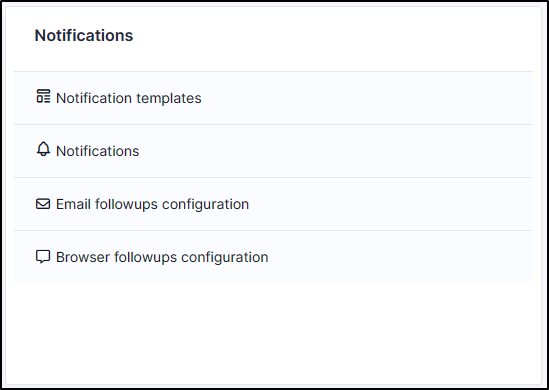549x390 pixels.
Task: Select the Notifications list row below templates
Action: 273,151
